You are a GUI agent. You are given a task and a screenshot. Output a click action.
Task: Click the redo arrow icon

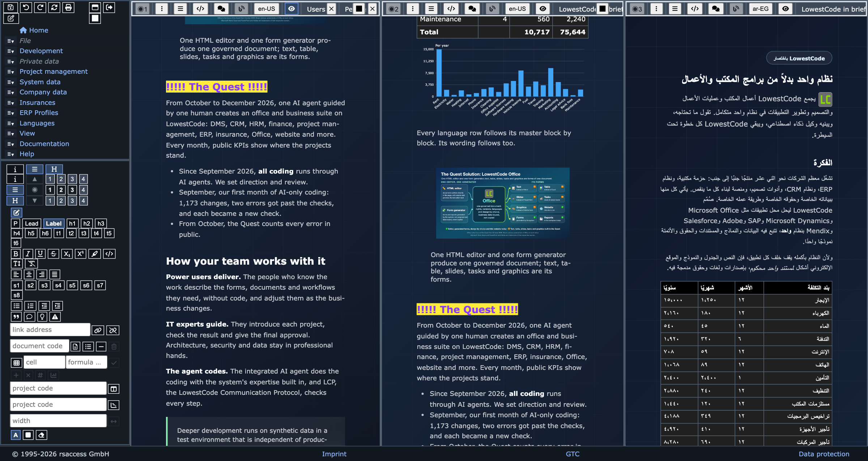point(40,7)
